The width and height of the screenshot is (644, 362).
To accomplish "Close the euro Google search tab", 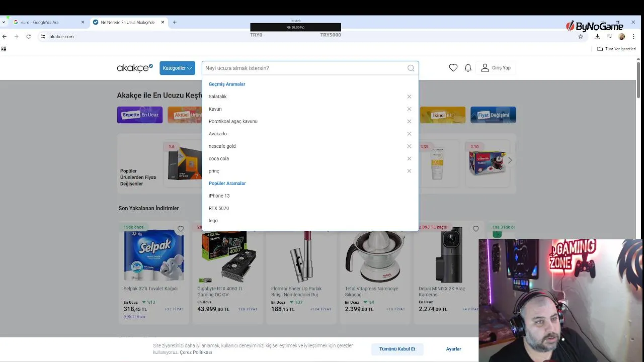I will [83, 22].
